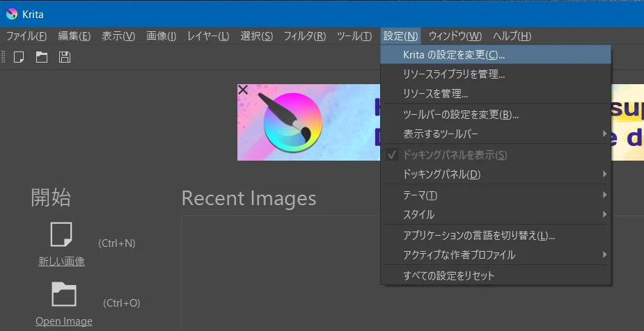Open the 表示(V) menu

[118, 36]
